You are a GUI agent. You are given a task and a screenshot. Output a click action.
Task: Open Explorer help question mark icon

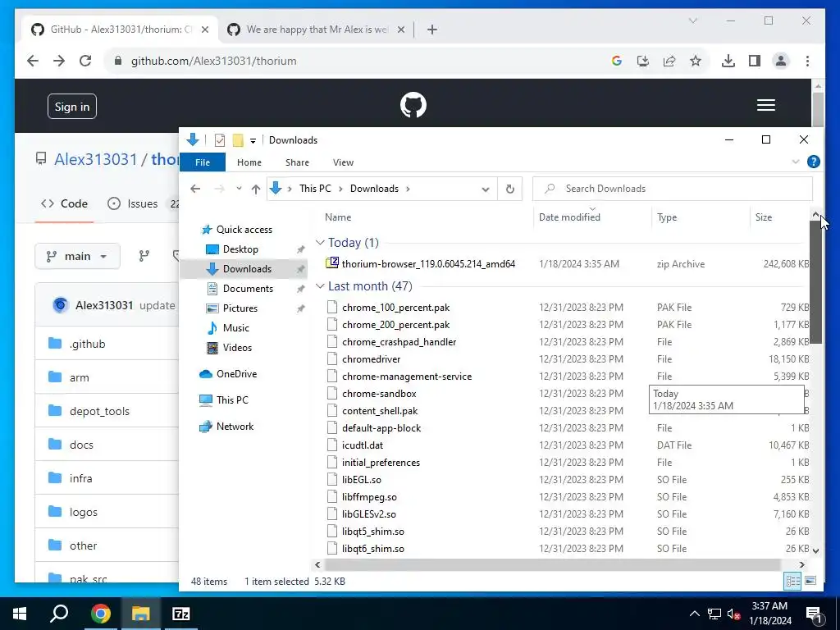pos(813,162)
